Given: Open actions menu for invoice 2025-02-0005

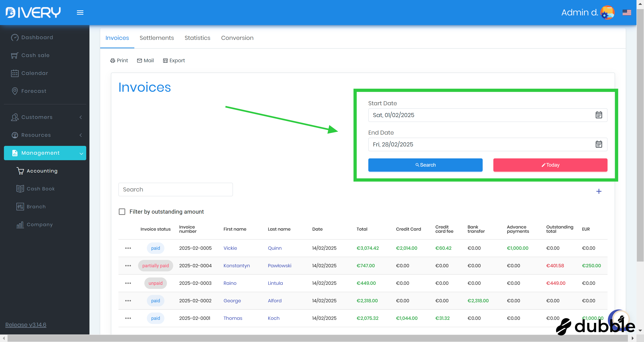Looking at the screenshot, I should [x=128, y=248].
